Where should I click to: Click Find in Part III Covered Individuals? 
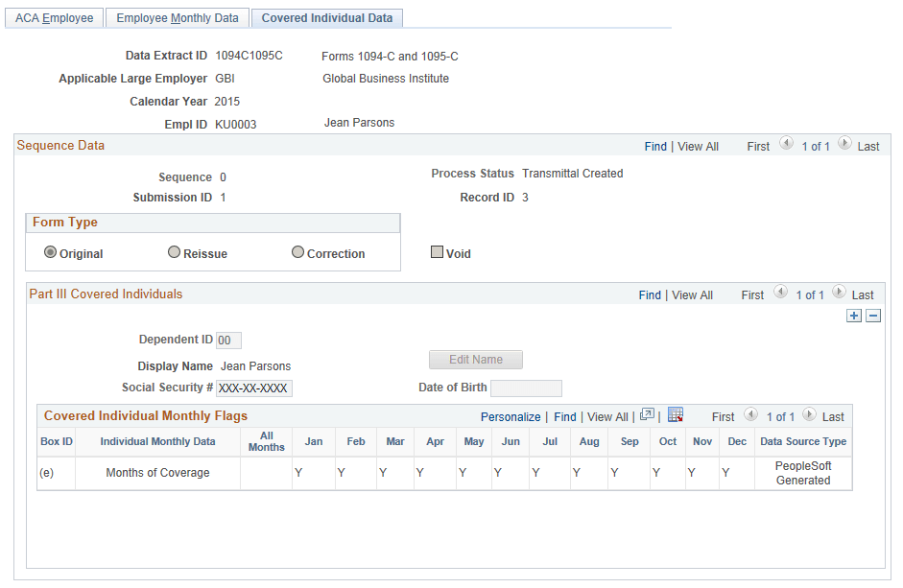(650, 294)
